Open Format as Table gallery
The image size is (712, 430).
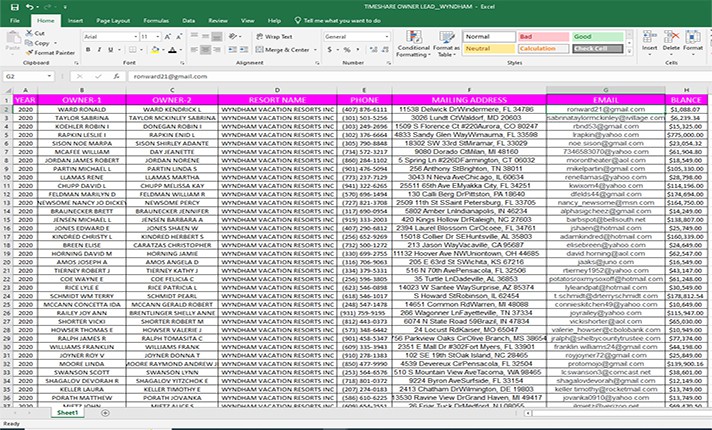point(446,44)
